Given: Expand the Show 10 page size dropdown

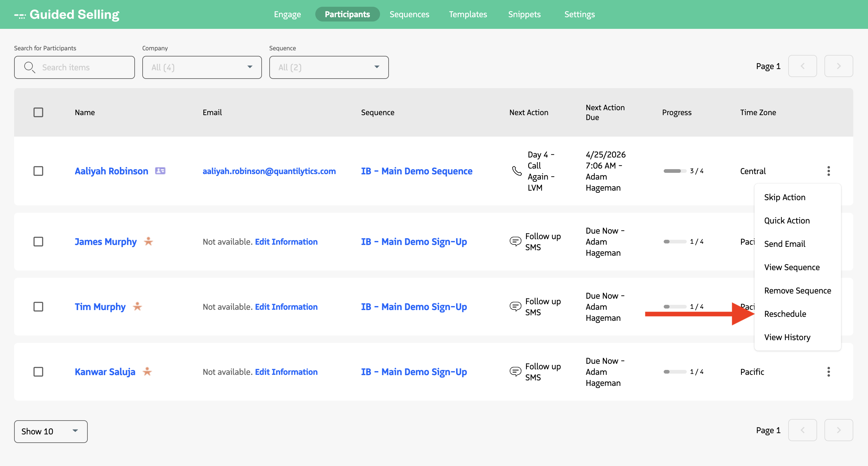Looking at the screenshot, I should click(51, 431).
